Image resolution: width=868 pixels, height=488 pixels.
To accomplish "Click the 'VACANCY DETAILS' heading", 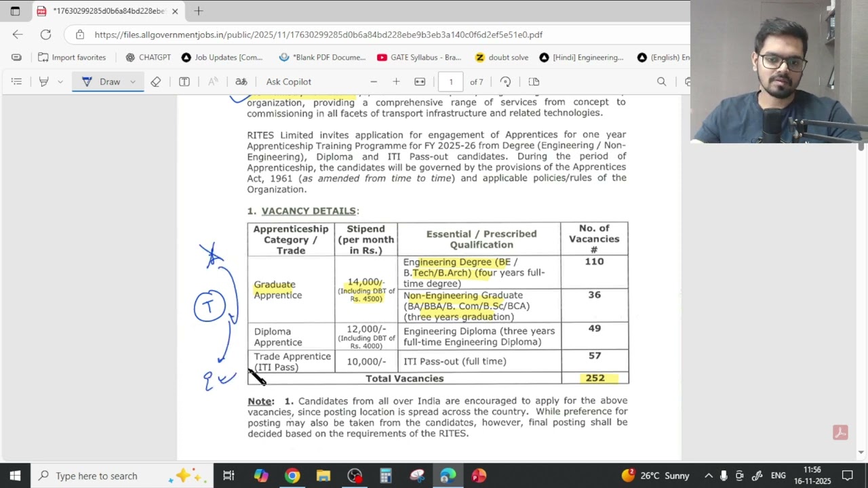I will [x=309, y=211].
